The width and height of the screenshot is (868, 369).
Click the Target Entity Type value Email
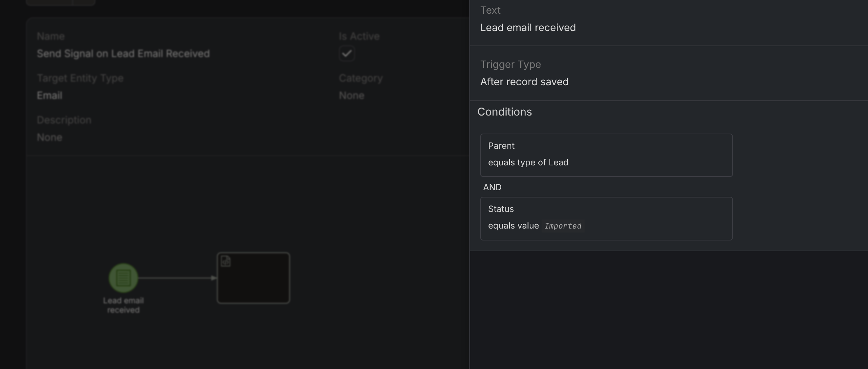pos(49,95)
